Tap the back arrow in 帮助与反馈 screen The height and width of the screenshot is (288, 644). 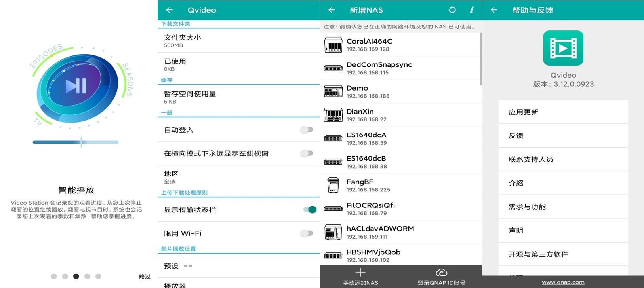pyautogui.click(x=494, y=10)
